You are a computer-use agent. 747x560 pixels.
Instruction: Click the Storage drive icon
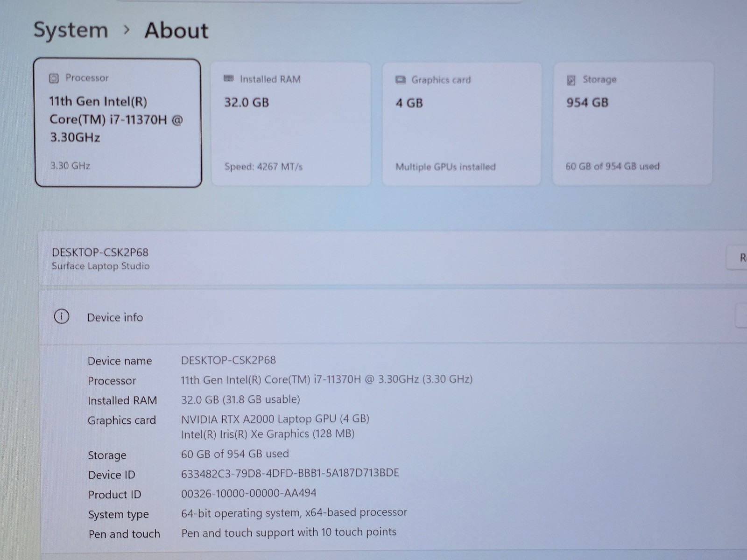(x=571, y=80)
